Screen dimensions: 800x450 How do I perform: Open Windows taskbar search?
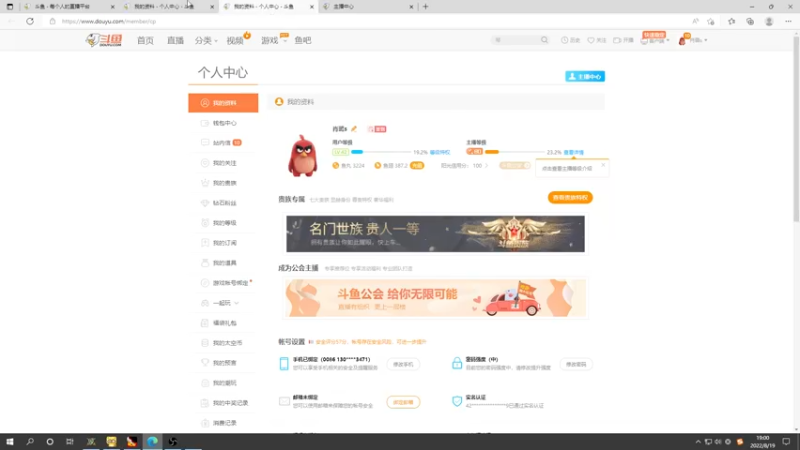[x=30, y=441]
